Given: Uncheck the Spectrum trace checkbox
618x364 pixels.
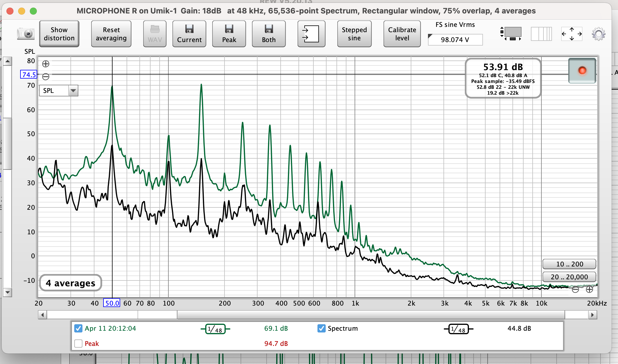Looking at the screenshot, I should point(321,328).
